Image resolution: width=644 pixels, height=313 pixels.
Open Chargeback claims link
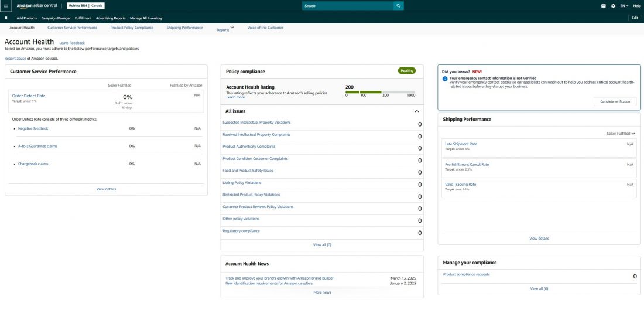(33, 164)
